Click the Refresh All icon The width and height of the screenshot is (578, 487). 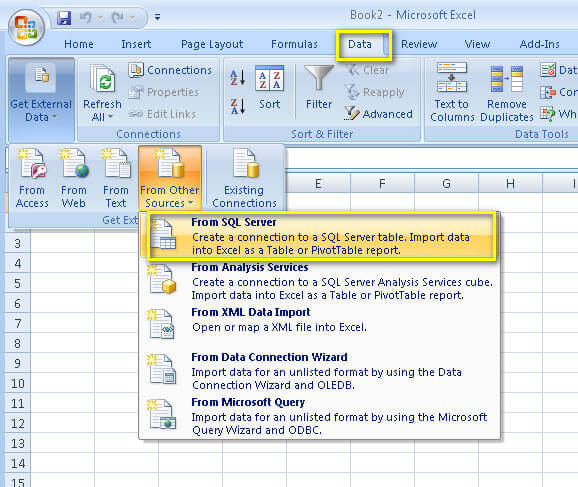click(102, 79)
